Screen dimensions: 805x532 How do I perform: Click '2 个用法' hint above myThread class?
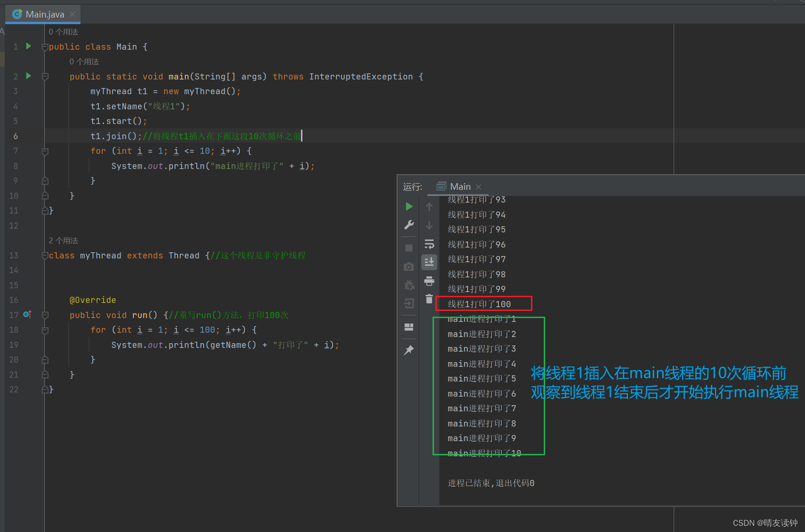pos(63,240)
